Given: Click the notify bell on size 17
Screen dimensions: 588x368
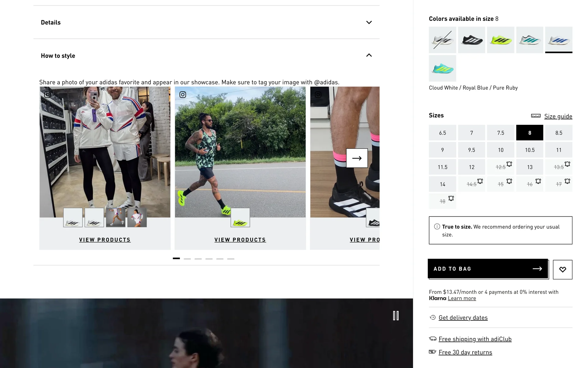Looking at the screenshot, I should pos(567,181).
